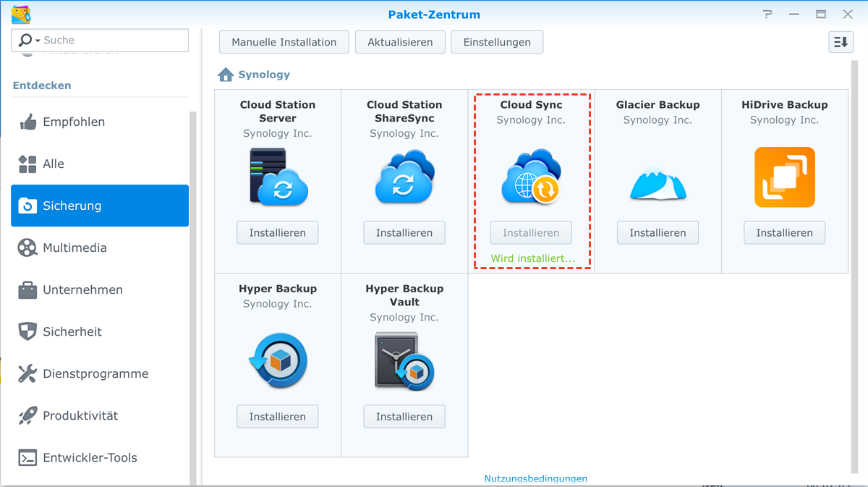Viewport: 868px width, 487px height.
Task: Click the sidebar vertical scrollbar
Action: pos(193,297)
